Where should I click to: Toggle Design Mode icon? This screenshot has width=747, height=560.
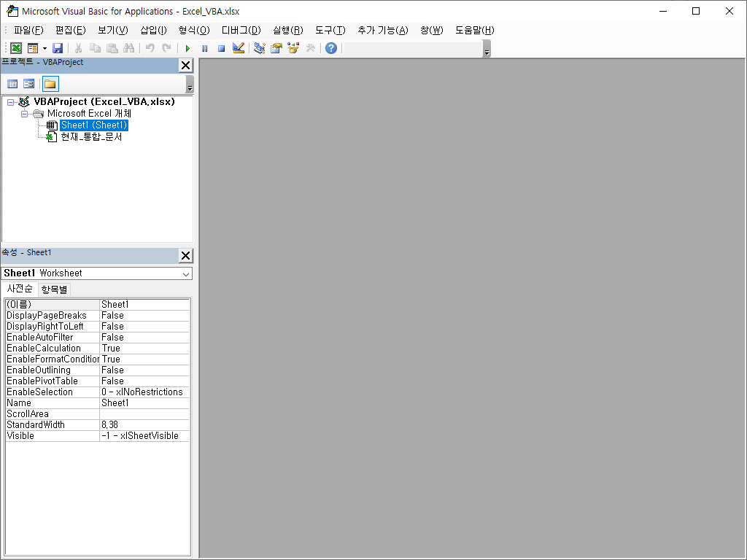click(x=239, y=48)
